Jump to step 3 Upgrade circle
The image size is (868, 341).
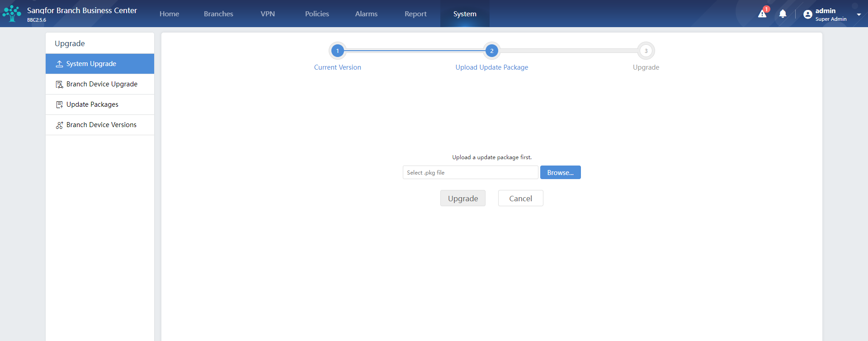coord(646,51)
